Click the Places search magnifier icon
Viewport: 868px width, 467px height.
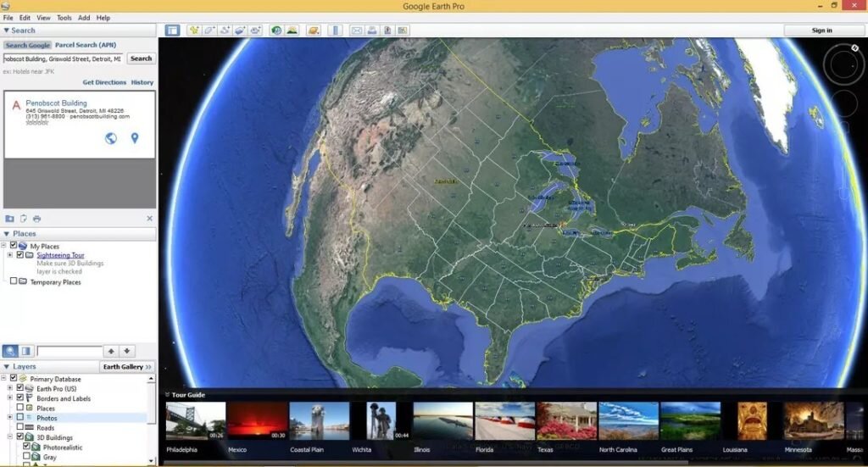(10, 351)
